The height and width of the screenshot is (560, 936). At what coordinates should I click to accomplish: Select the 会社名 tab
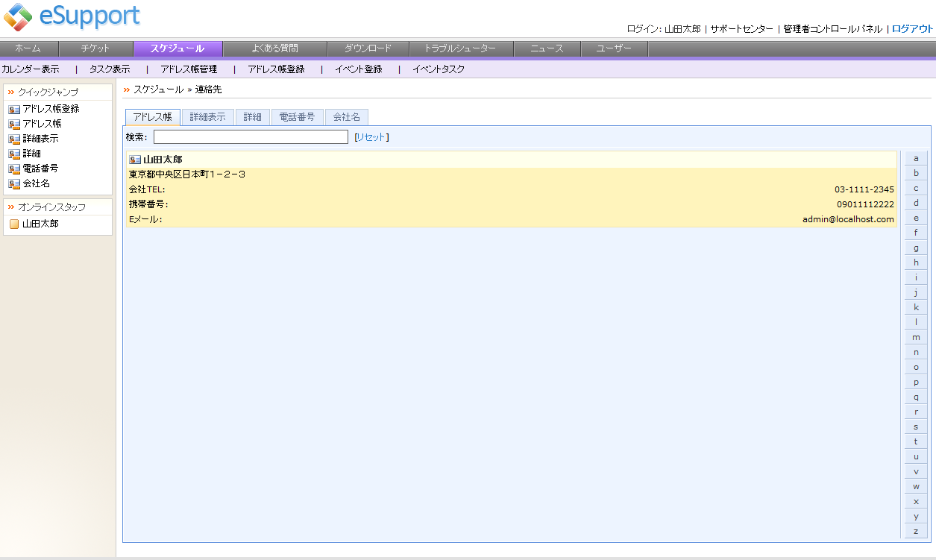(345, 116)
